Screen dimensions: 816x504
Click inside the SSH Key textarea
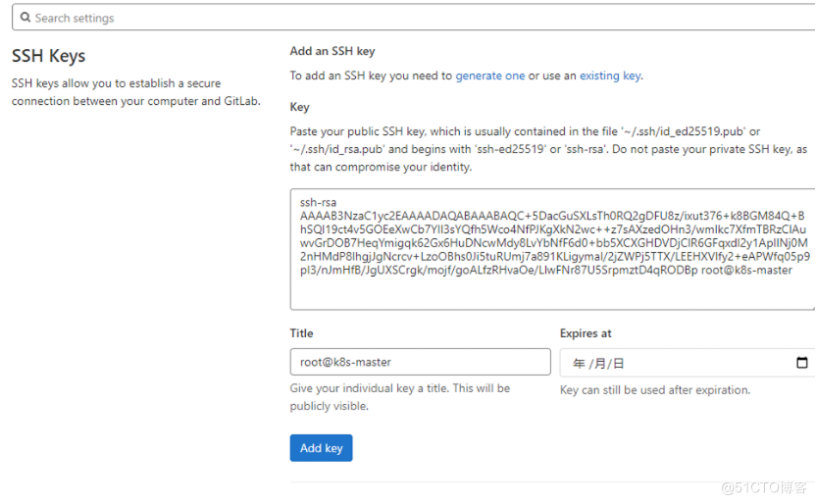(x=553, y=250)
